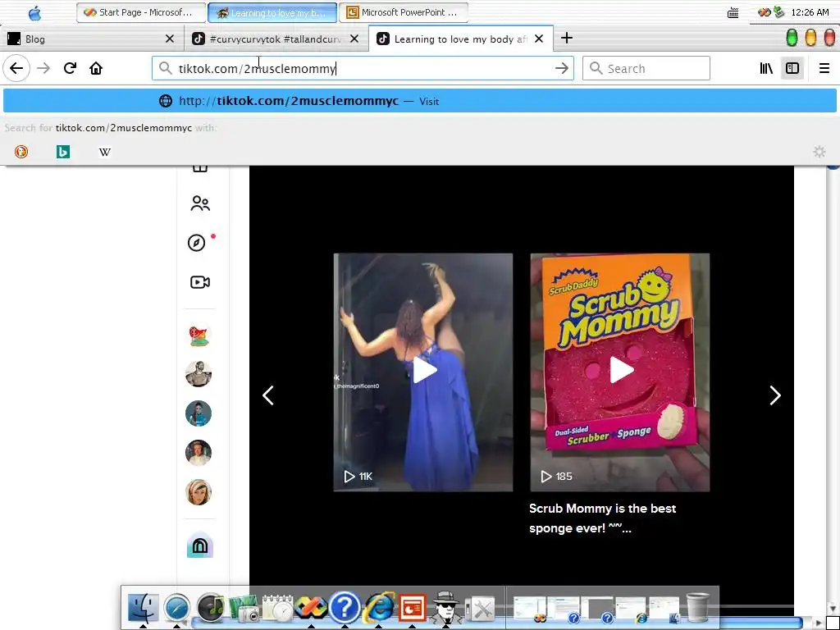Image resolution: width=840 pixels, height=630 pixels.
Task: Select Learning to love taskbar window
Action: coord(272,12)
